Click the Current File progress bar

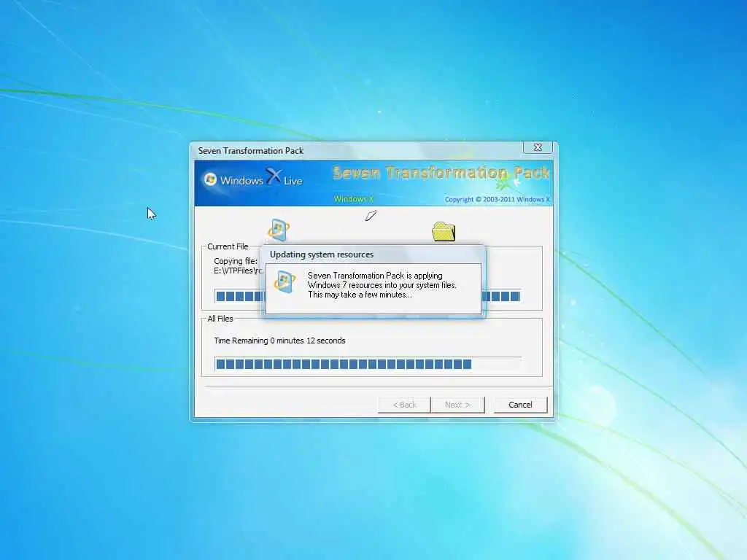coord(368,296)
